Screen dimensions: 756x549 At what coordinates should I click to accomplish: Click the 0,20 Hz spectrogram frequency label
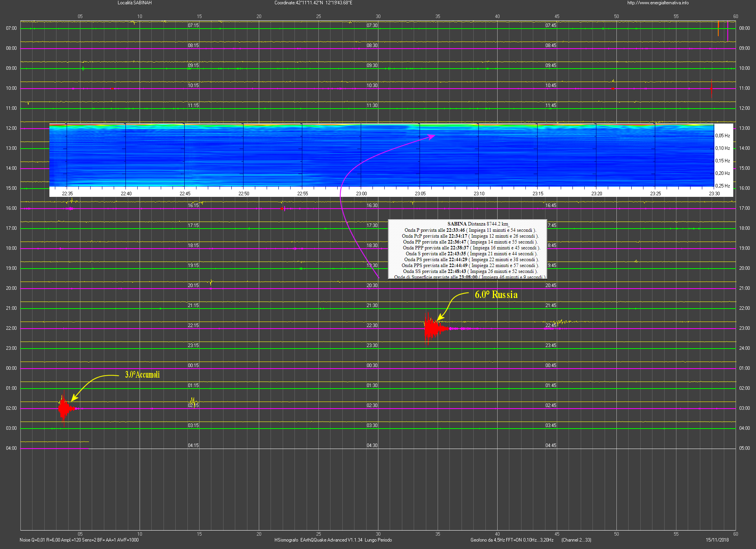(x=723, y=173)
